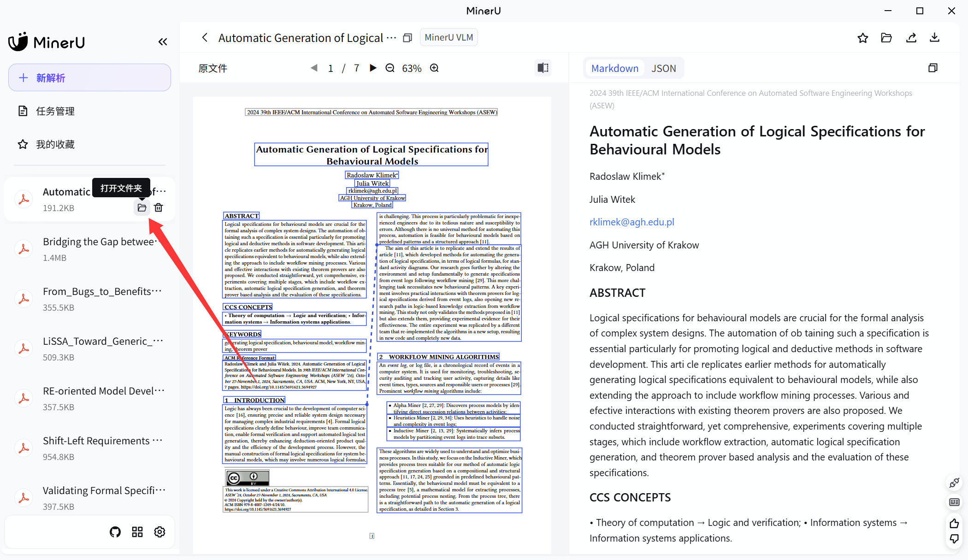Select the RE-oriented Model Devel file
This screenshot has height=560, width=968.
(x=89, y=398)
